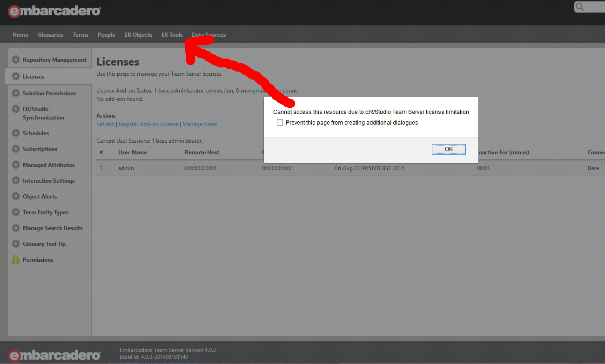Click Register Add-on License link
The image size is (605, 364).
pyautogui.click(x=148, y=124)
